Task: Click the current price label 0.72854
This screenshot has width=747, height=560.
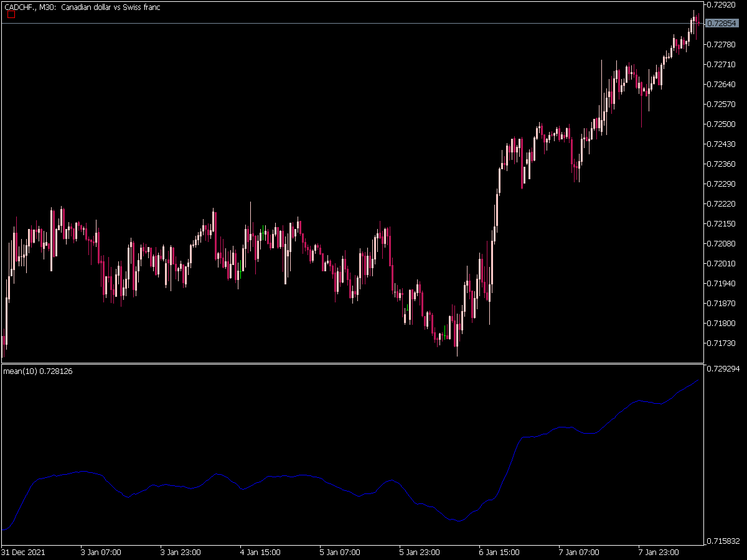Action: 723,24
